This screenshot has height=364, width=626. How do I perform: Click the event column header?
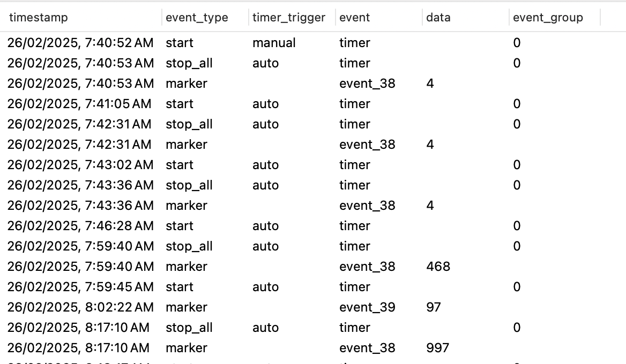pos(354,18)
